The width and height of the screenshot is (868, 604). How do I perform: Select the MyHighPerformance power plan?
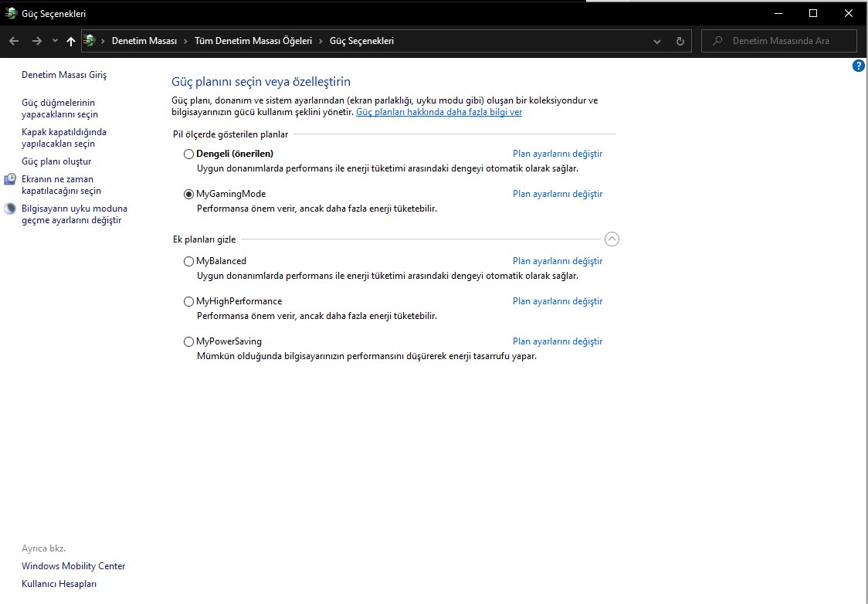pyautogui.click(x=189, y=302)
